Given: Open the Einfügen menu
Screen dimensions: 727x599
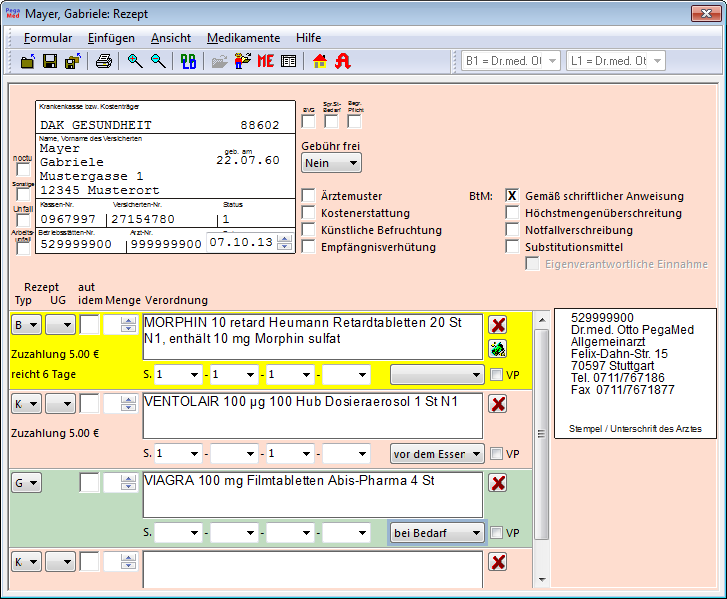Looking at the screenshot, I should click(x=111, y=38).
